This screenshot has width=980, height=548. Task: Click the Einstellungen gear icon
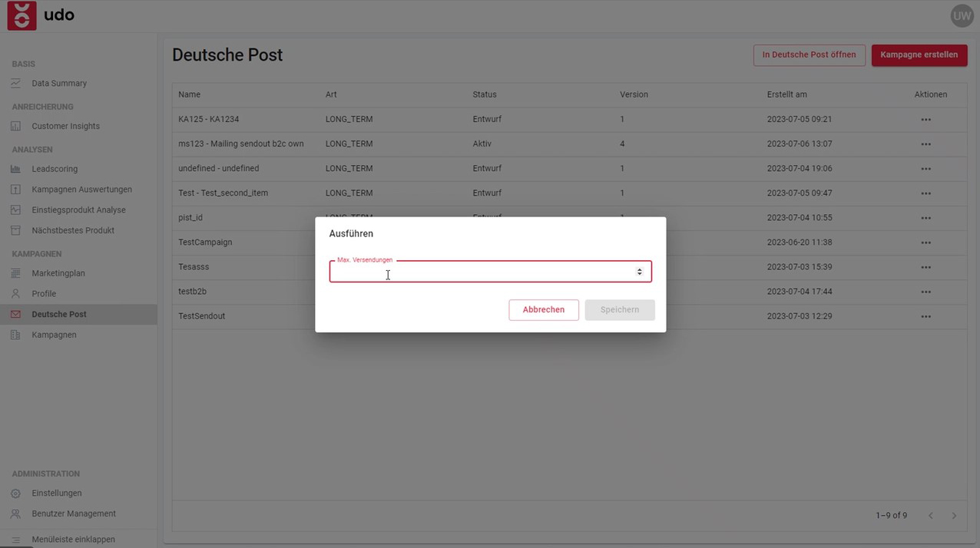tap(15, 494)
